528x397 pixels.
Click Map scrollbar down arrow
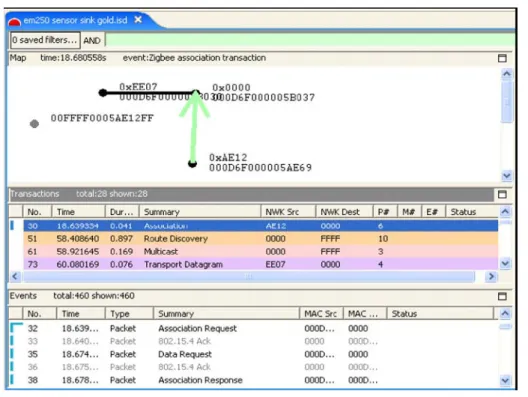tap(507, 175)
